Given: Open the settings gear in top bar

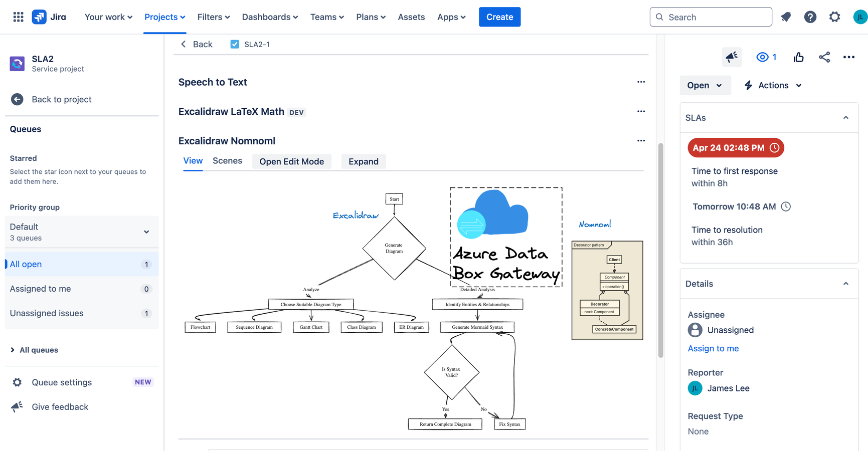Looking at the screenshot, I should click(834, 17).
